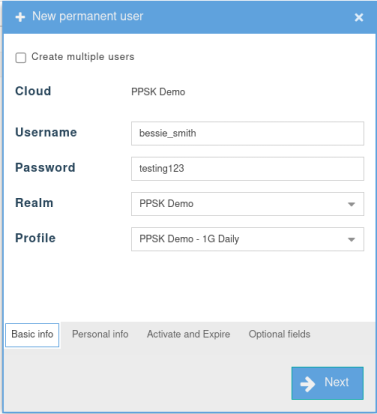Viewport: 377px width, 414px height.
Task: Click the PPSK Demo cloud value text
Action: (158, 92)
